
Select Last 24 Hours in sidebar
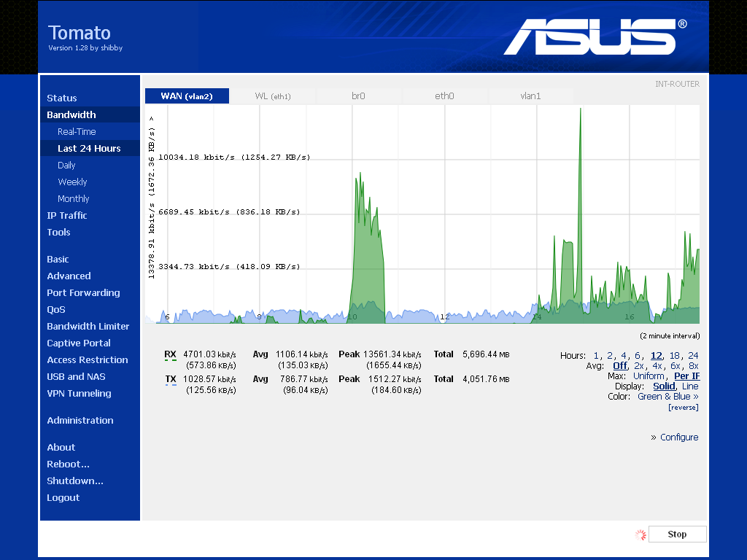point(89,148)
